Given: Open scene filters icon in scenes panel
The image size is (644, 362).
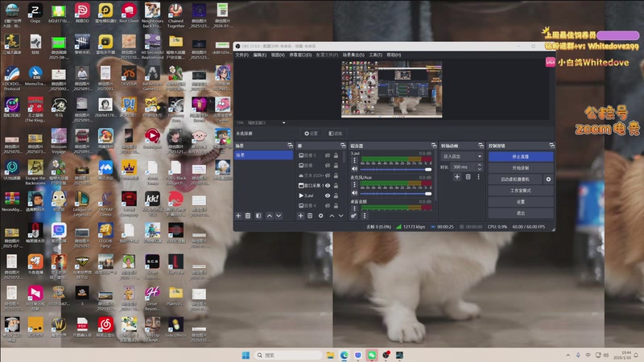Looking at the screenshot, I should pyautogui.click(x=258, y=216).
